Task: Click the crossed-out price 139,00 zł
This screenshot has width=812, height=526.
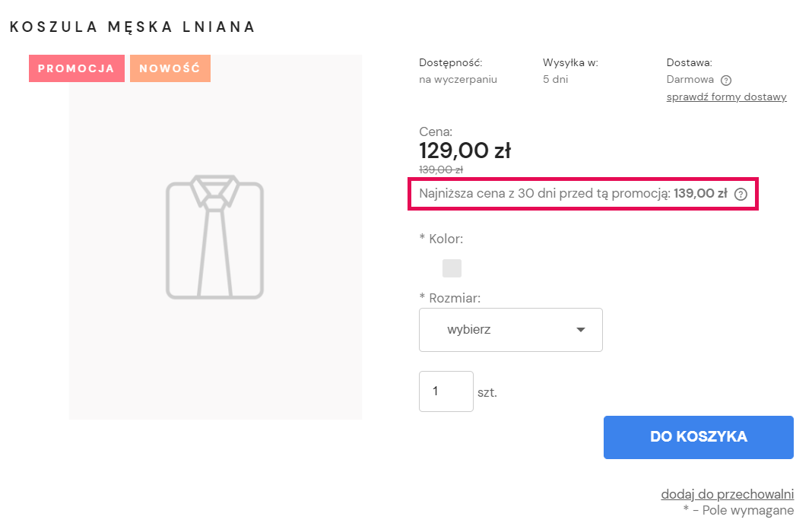Action: (441, 170)
